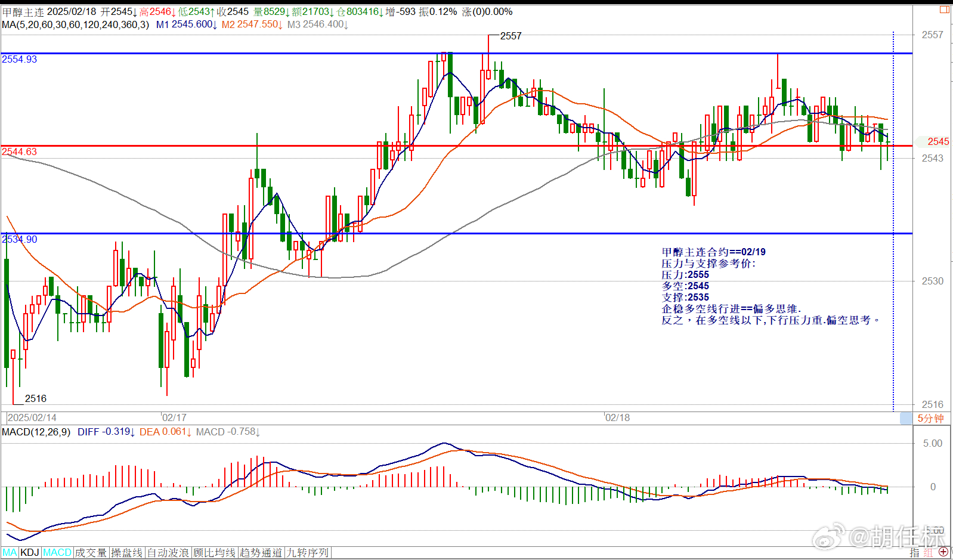Viewport: 953px width, 560px height.
Task: Toggle the side panel layout icon
Action: tap(945, 10)
